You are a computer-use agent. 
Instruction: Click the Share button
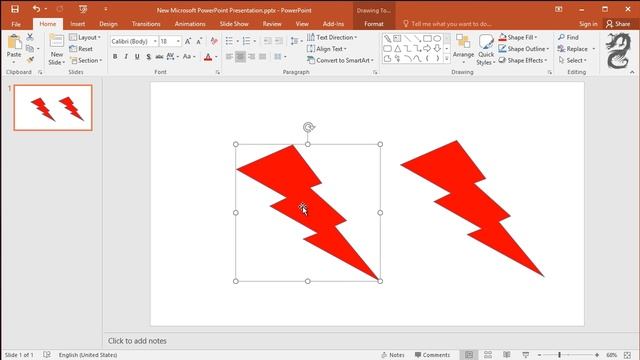click(618, 24)
